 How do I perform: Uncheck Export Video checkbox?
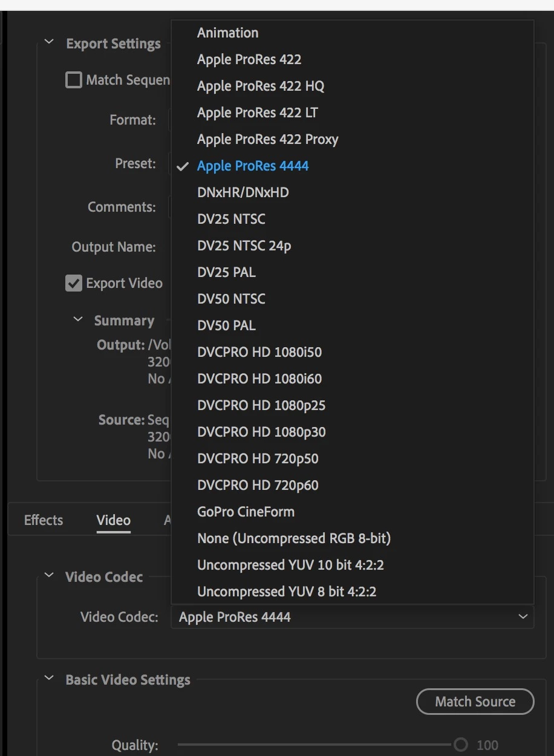[74, 283]
